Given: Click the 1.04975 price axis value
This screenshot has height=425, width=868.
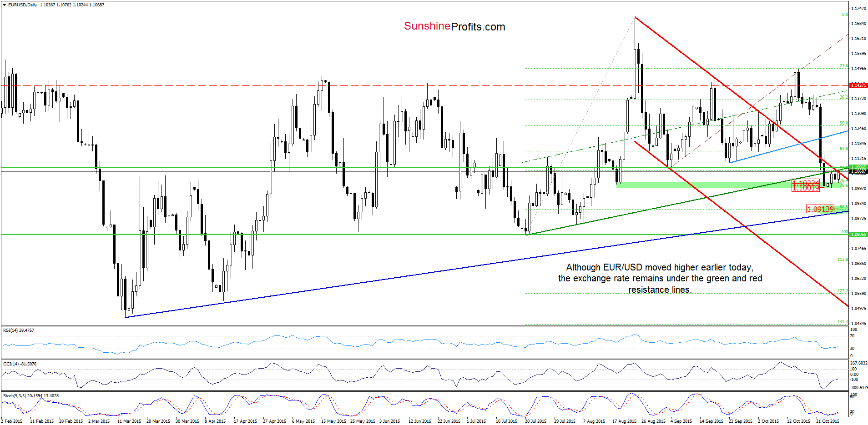Looking at the screenshot, I should tap(858, 309).
